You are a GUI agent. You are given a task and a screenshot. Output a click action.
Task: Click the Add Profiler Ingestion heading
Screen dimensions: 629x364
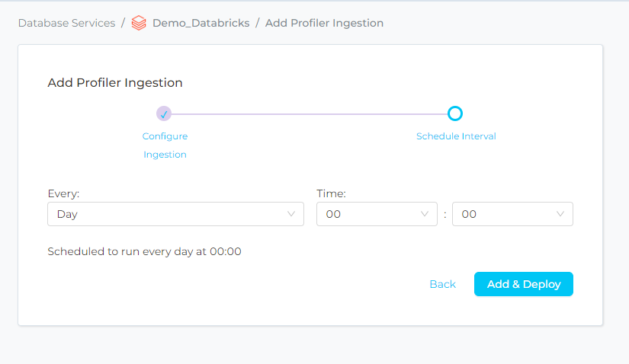[x=115, y=82]
